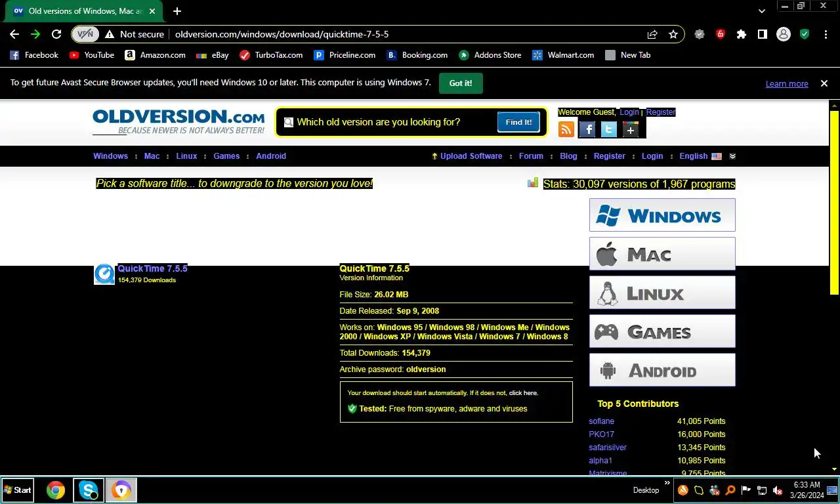Open the Walmart.com bookmark
Screen dimensions: 840x504
coord(563,55)
